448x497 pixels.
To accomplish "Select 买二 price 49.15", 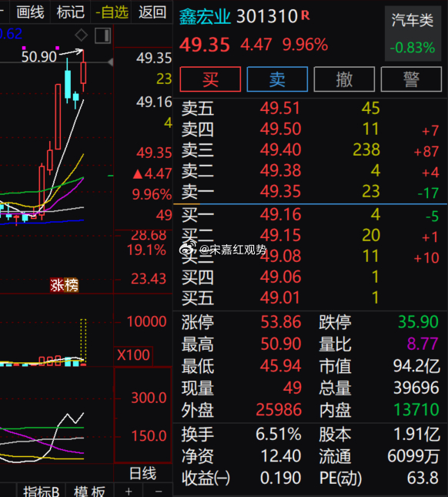I will coord(280,236).
